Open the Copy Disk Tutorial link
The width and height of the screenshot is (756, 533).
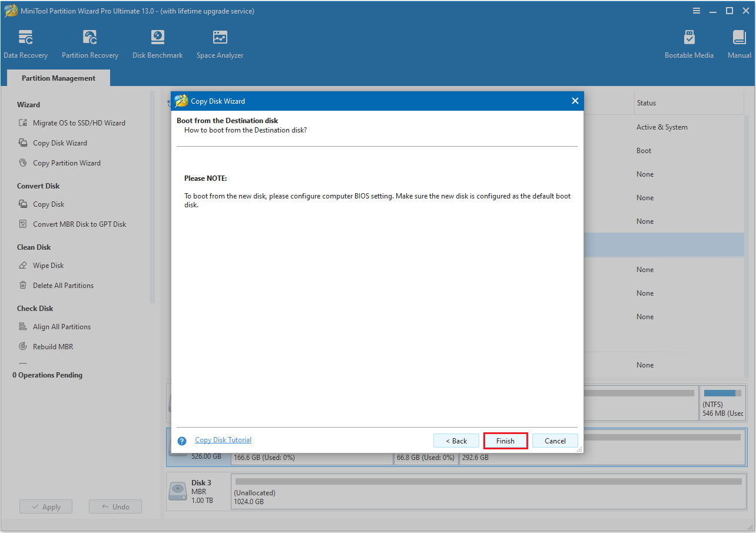223,440
